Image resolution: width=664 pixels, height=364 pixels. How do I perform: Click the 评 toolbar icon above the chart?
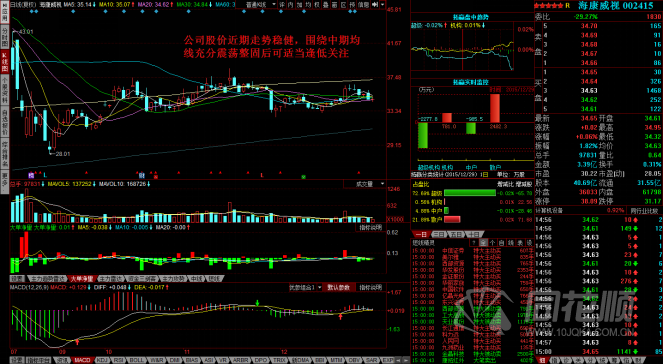click(282, 5)
